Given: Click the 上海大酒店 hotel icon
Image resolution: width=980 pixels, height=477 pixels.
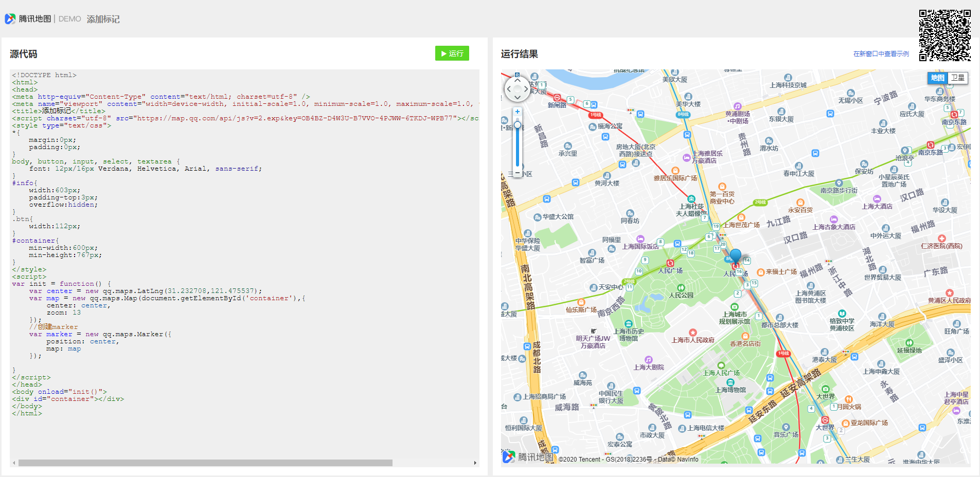Looking at the screenshot, I should point(877,199).
